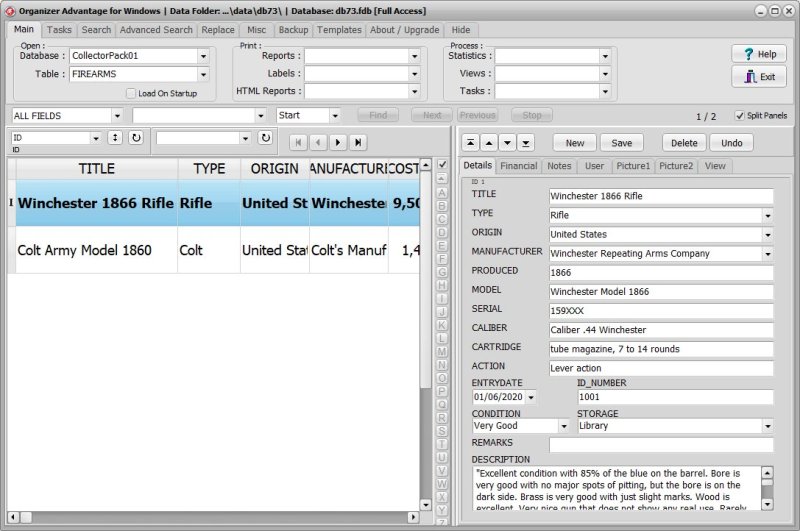This screenshot has height=531, width=800.
Task: Jump to the last record in the table
Action: [x=358, y=143]
